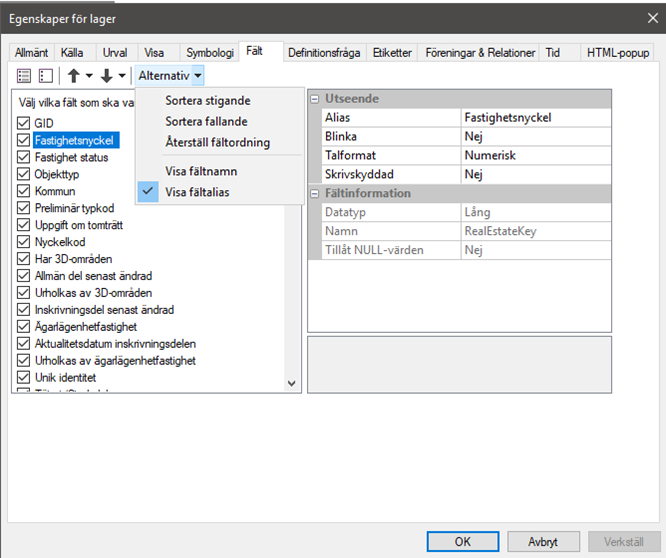Click the move field up arrow

(x=74, y=76)
